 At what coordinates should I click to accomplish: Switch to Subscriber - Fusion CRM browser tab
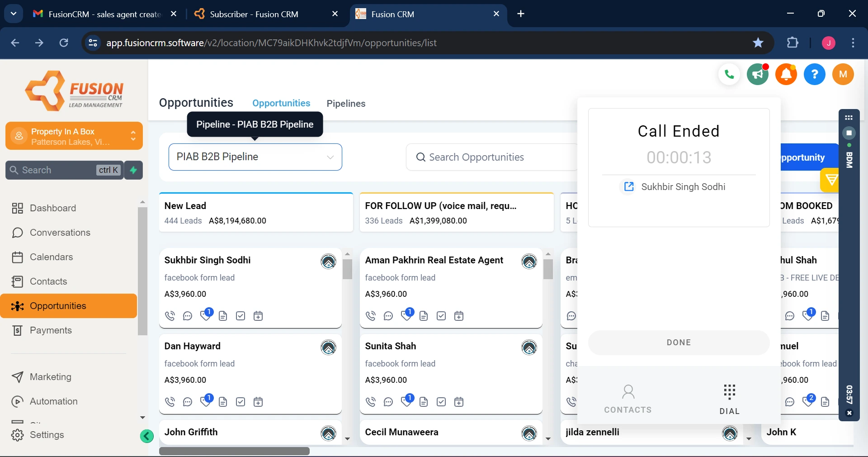point(267,14)
